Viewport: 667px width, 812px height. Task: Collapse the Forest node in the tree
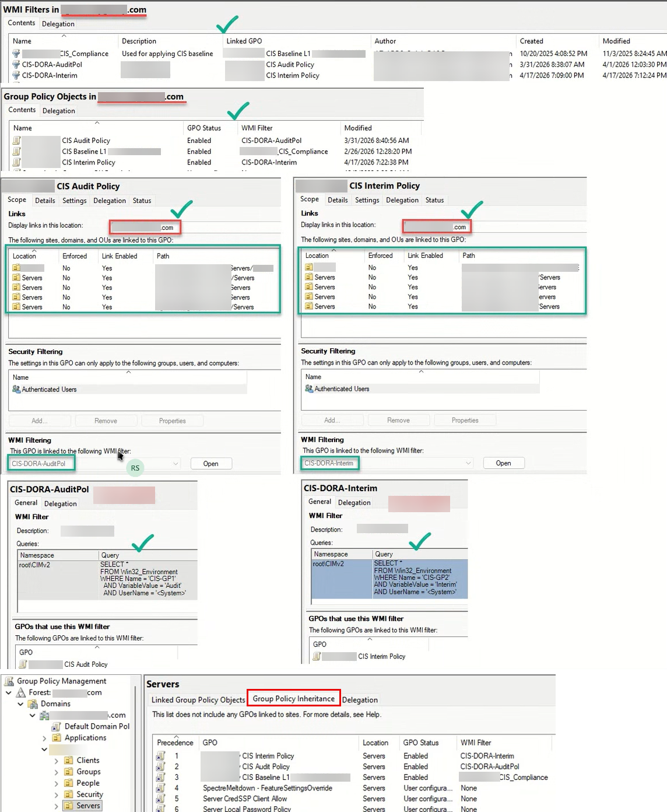point(9,692)
